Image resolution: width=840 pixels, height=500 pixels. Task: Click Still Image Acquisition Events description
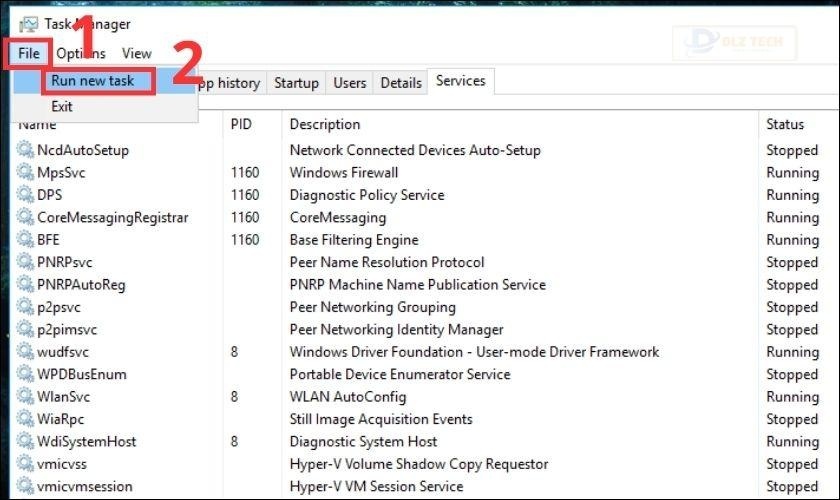point(381,420)
